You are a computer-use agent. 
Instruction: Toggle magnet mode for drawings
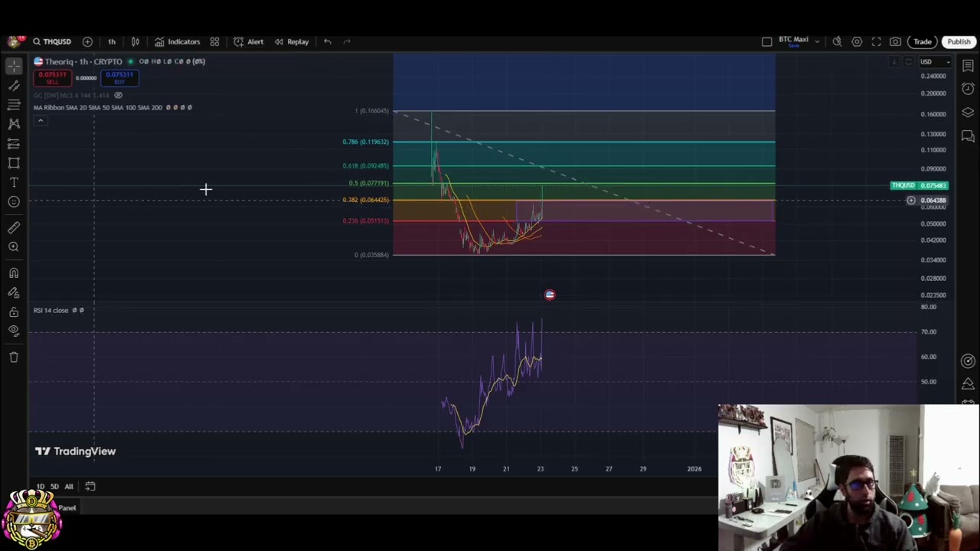click(x=14, y=272)
